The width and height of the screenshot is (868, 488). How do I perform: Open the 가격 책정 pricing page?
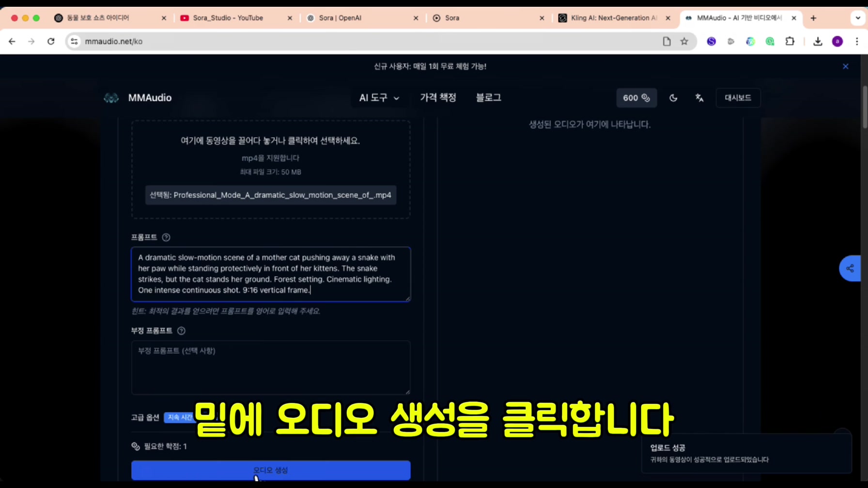point(438,98)
